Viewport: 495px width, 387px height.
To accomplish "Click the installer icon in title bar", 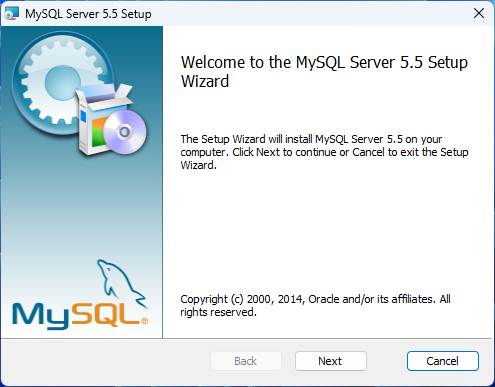I will click(12, 14).
